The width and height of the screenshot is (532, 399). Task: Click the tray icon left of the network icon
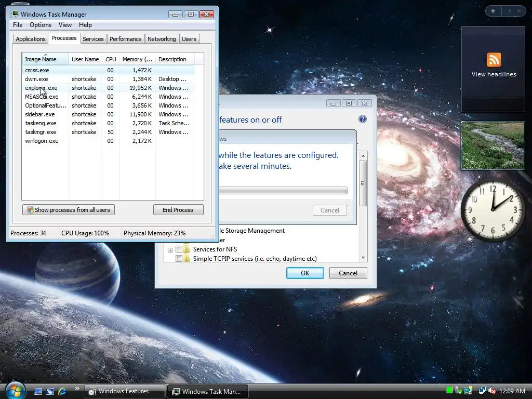coord(468,391)
